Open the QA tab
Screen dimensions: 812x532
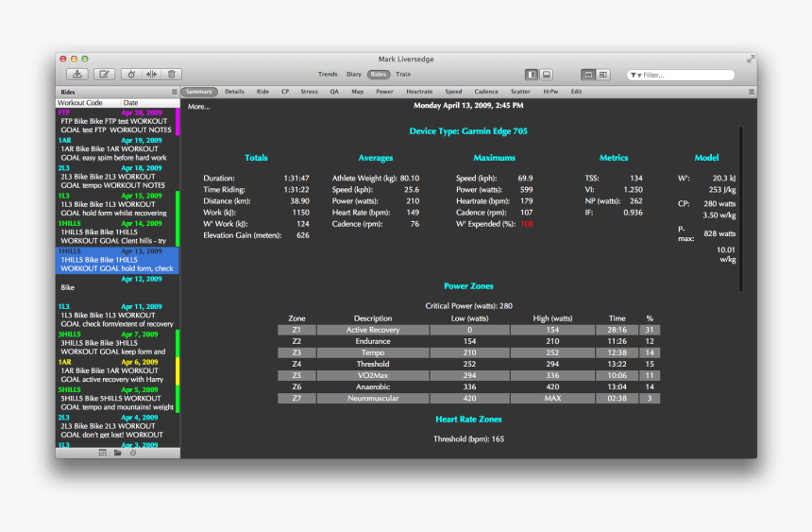[x=334, y=92]
